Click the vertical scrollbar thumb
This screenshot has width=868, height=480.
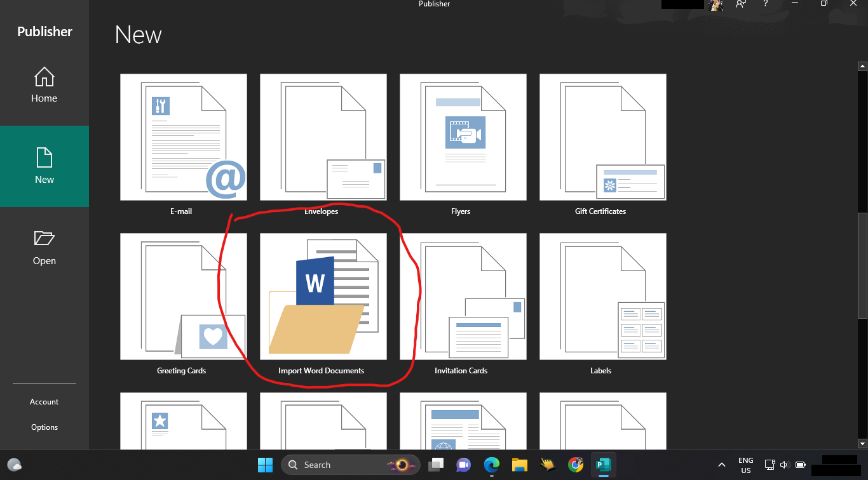point(862,265)
